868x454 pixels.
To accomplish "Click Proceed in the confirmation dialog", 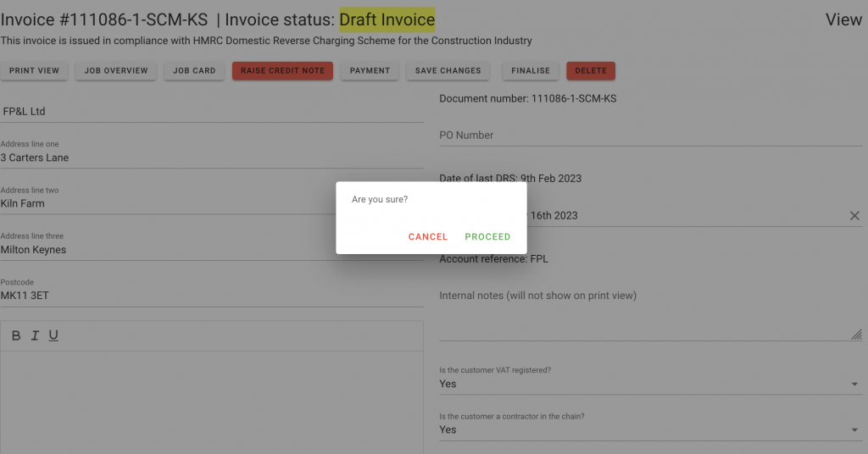I will pos(487,237).
